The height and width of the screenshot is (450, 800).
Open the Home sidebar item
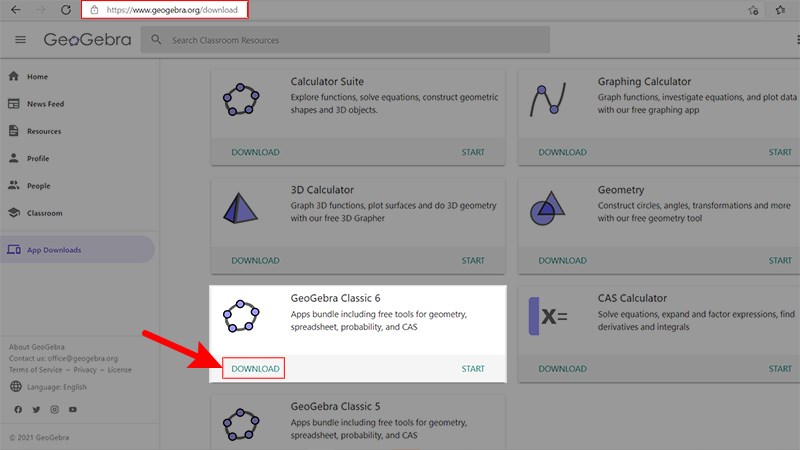click(37, 77)
